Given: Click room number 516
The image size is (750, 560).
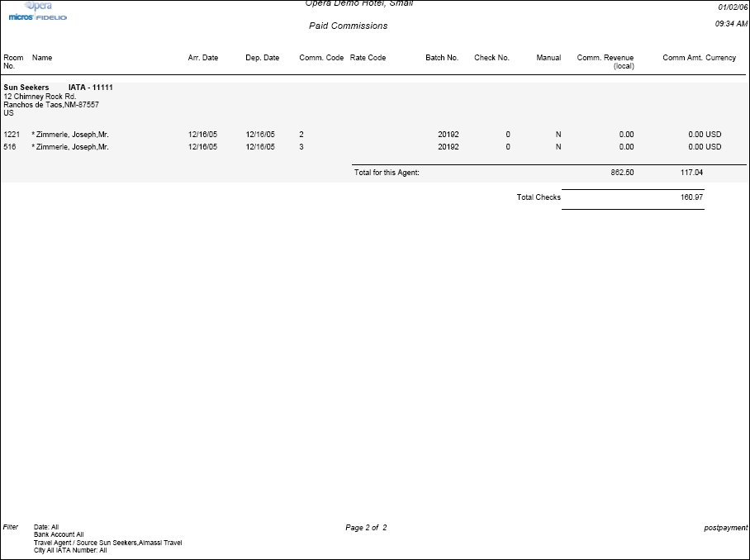Looking at the screenshot, I should 10,147.
